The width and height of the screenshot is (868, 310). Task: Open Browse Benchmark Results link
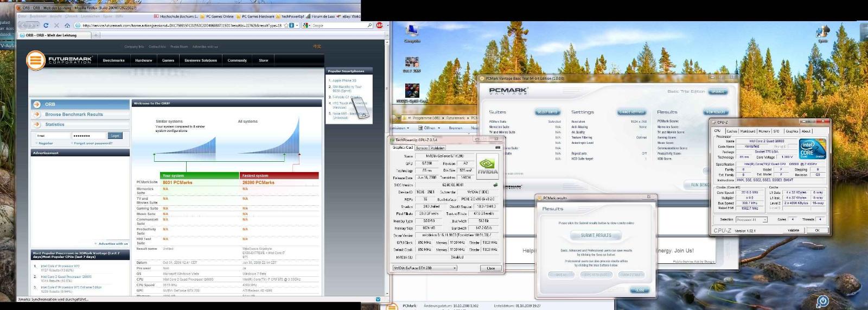[x=74, y=115]
